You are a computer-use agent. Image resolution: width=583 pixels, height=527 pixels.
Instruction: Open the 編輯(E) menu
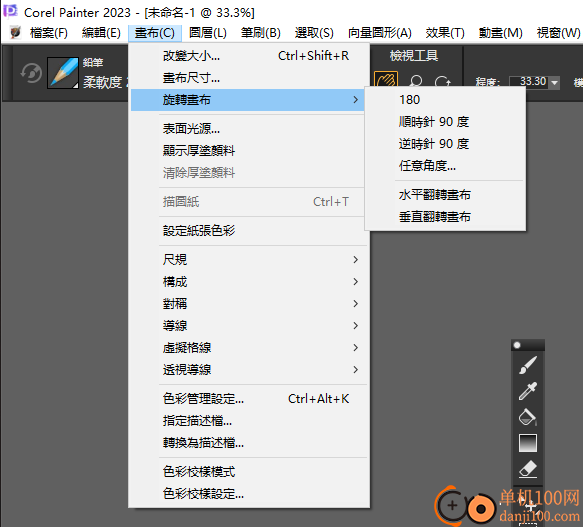click(x=101, y=33)
